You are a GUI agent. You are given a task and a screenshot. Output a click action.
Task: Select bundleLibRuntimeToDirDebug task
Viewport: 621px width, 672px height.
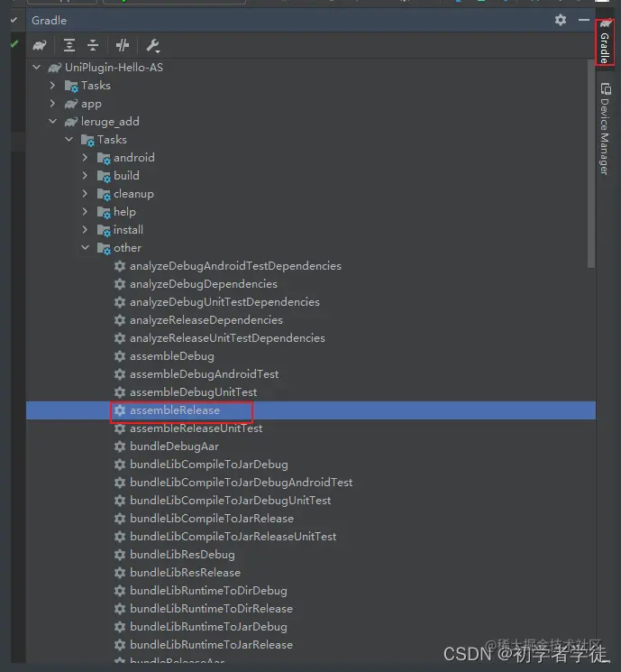[208, 591]
